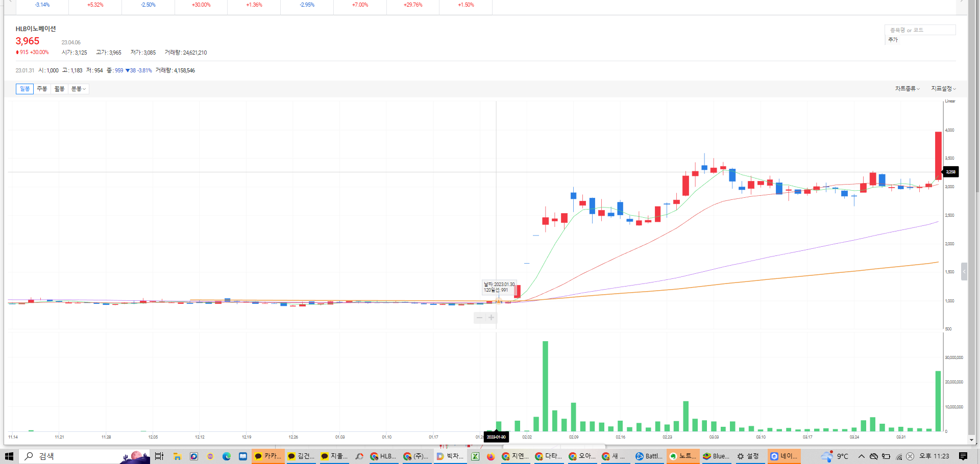This screenshot has height=464, width=980.
Task: Click the 3,258 price marker on the axis
Action: 950,172
